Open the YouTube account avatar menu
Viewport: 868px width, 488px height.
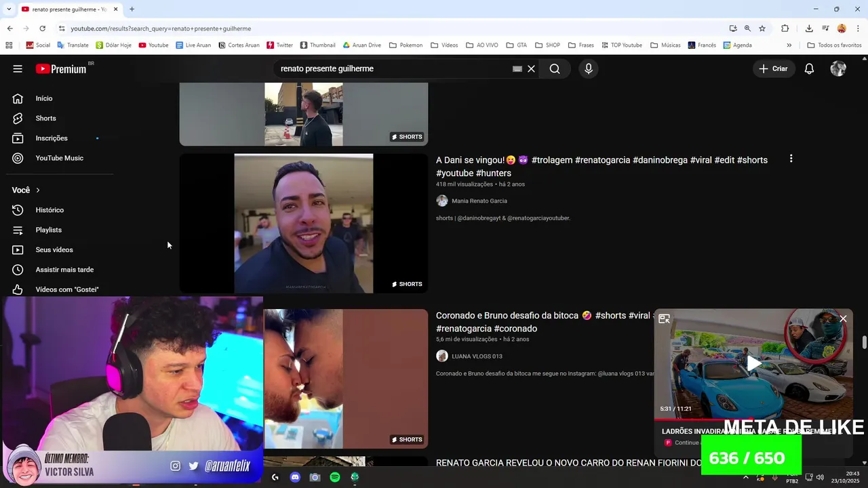coord(838,68)
